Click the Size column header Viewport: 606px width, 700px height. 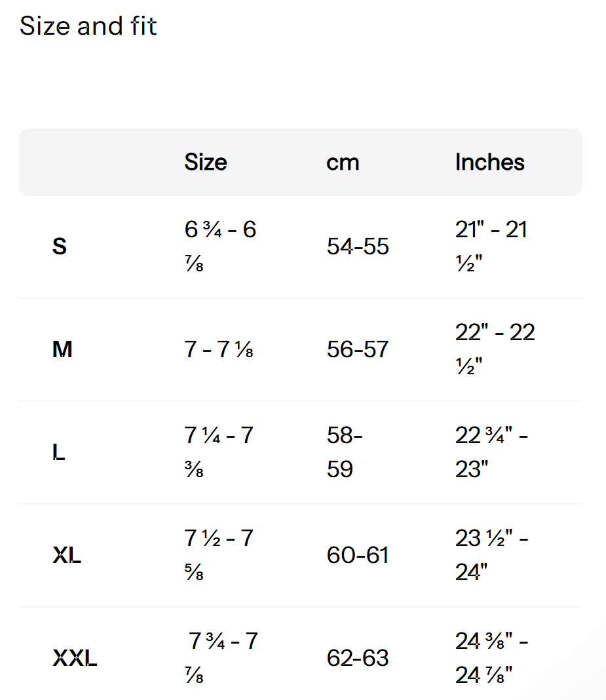pyautogui.click(x=206, y=162)
